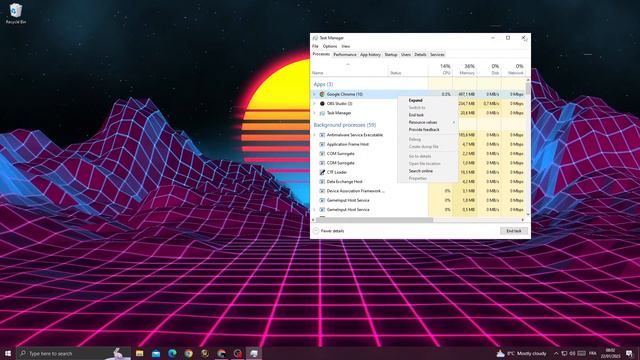Click the horizontal scrollbar thumb
The image size is (640, 360).
click(x=374, y=220)
